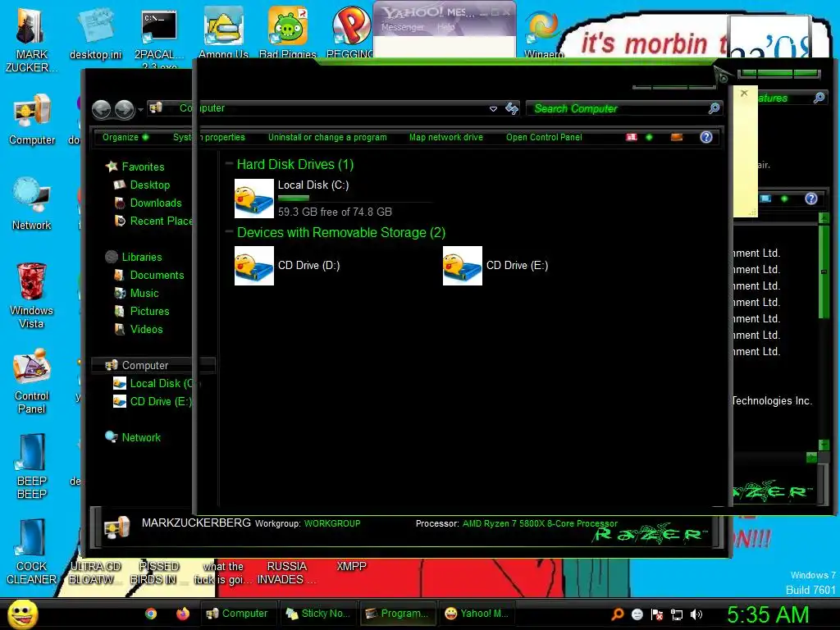Click the volume speaker tray icon

click(696, 614)
